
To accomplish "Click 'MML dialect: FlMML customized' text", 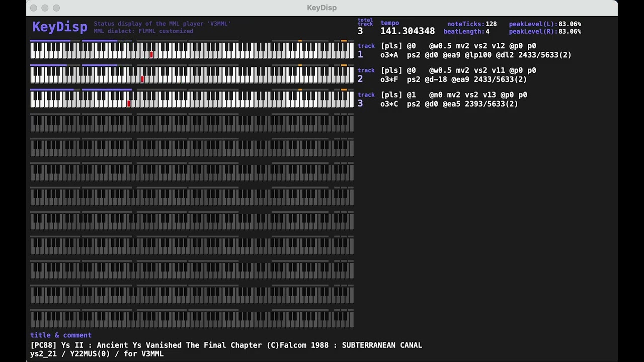I will coord(143,31).
